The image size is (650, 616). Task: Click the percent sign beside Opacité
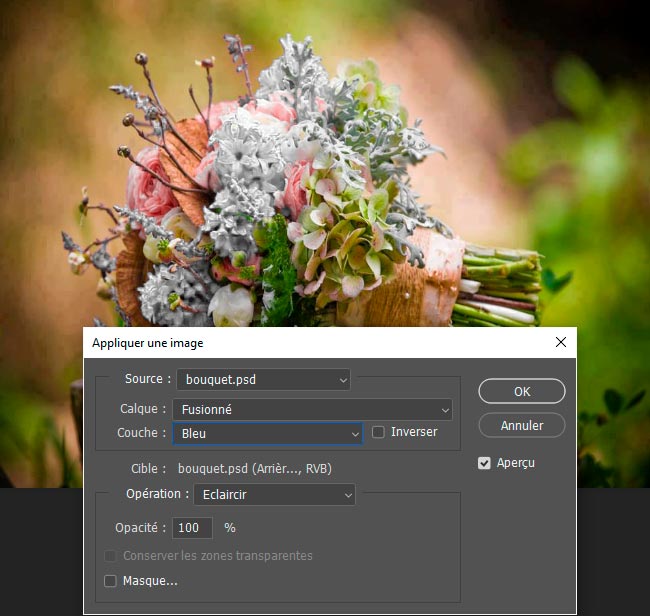pyautogui.click(x=229, y=528)
